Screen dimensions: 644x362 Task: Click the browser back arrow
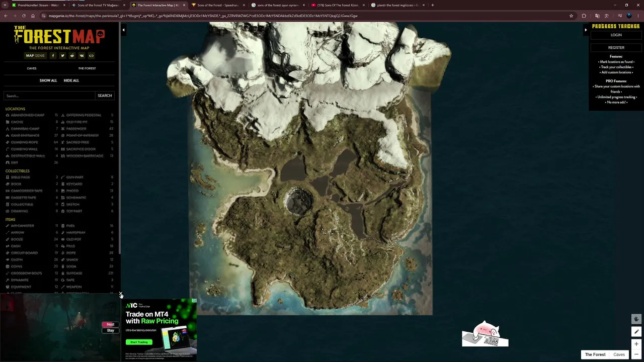(x=6, y=16)
